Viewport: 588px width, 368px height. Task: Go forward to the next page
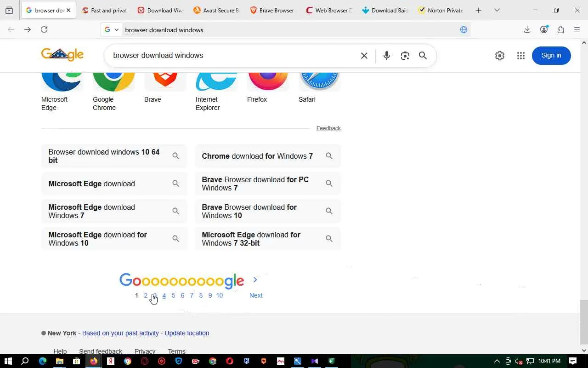tap(28, 29)
